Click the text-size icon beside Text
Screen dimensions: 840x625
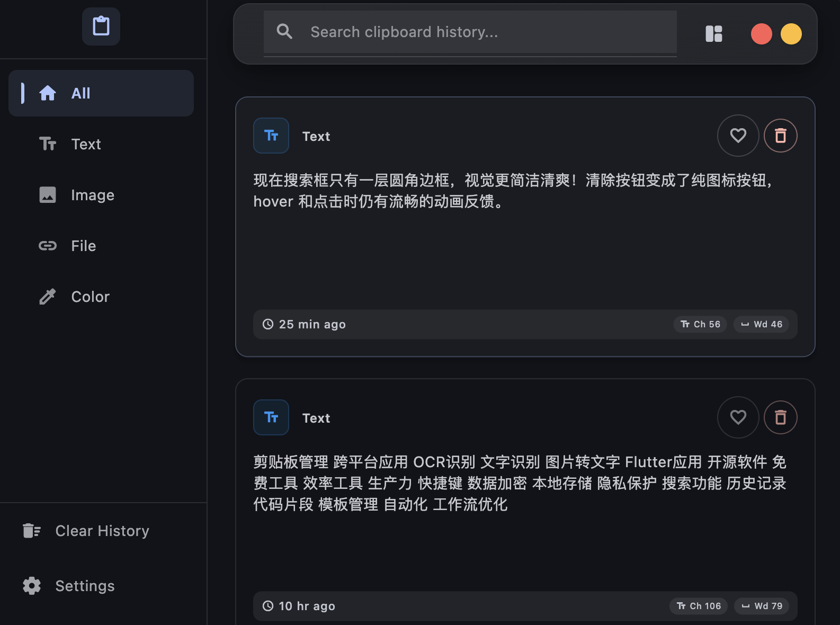(48, 144)
